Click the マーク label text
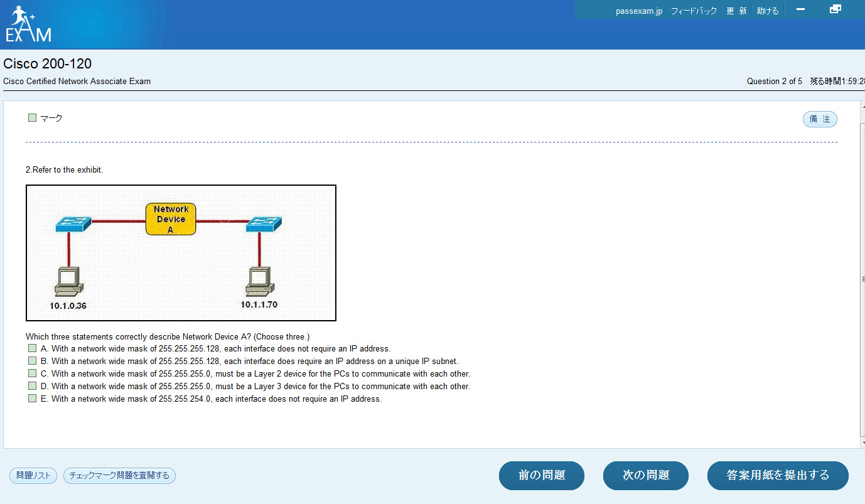Image resolution: width=865 pixels, height=504 pixels. pos(51,118)
